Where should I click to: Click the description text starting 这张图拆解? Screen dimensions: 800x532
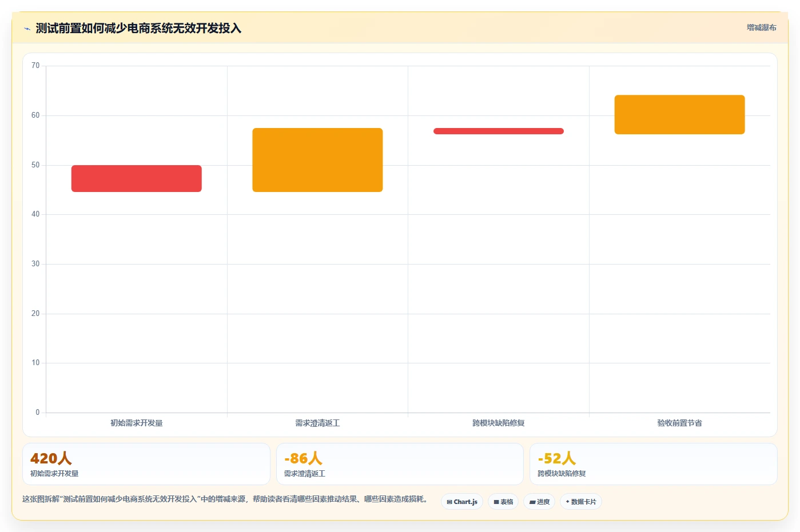(225, 499)
